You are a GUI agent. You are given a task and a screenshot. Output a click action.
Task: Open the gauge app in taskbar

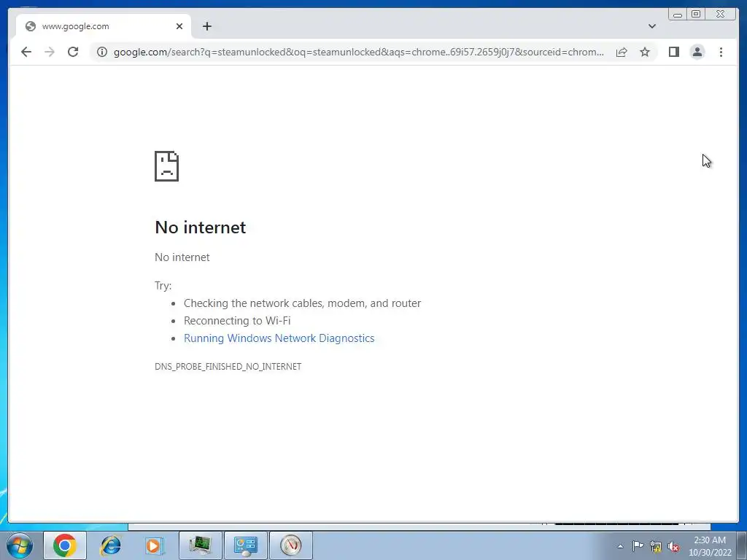point(291,545)
